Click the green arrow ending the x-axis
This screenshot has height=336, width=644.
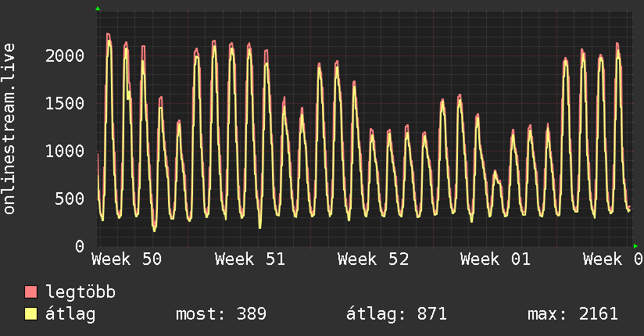[635, 246]
